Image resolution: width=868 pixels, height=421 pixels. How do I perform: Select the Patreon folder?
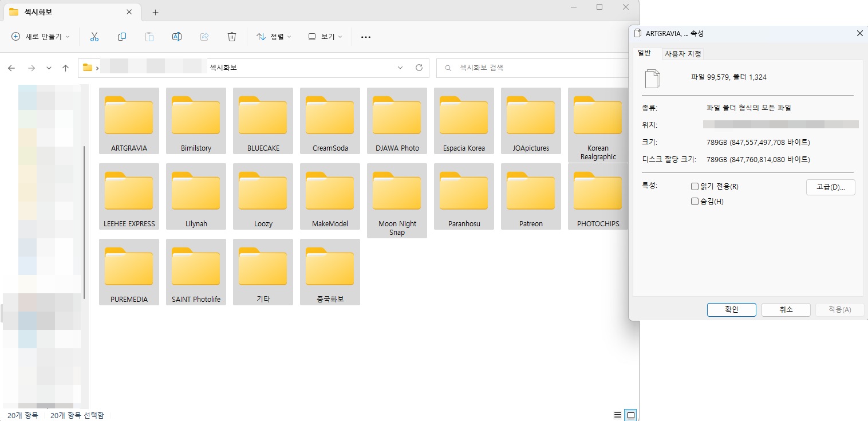531,196
